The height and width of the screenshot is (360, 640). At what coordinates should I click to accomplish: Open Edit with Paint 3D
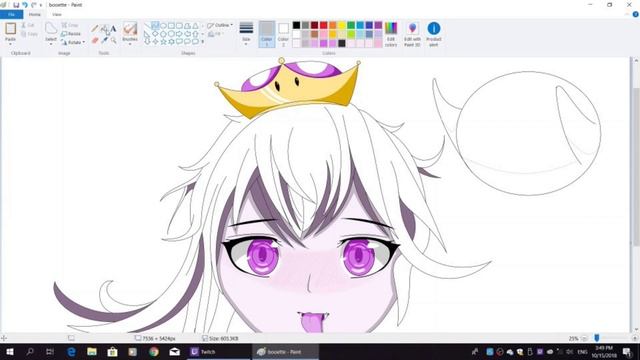(412, 34)
